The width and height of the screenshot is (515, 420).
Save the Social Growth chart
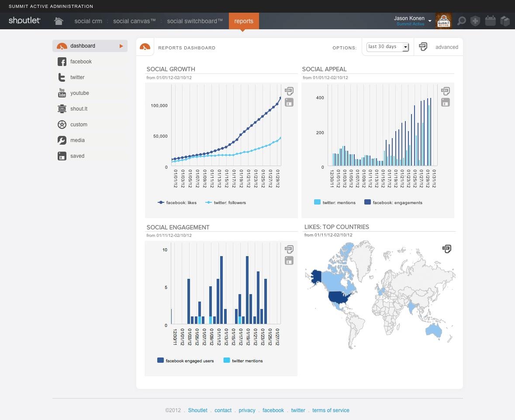[289, 103]
